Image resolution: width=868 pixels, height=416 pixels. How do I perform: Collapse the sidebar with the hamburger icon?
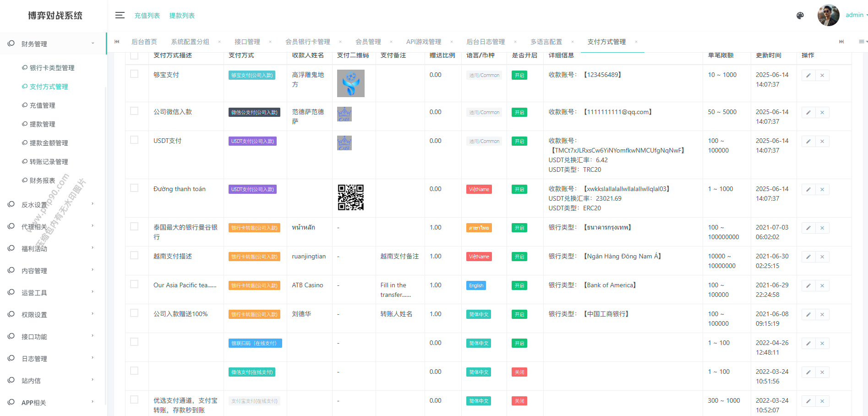click(120, 16)
